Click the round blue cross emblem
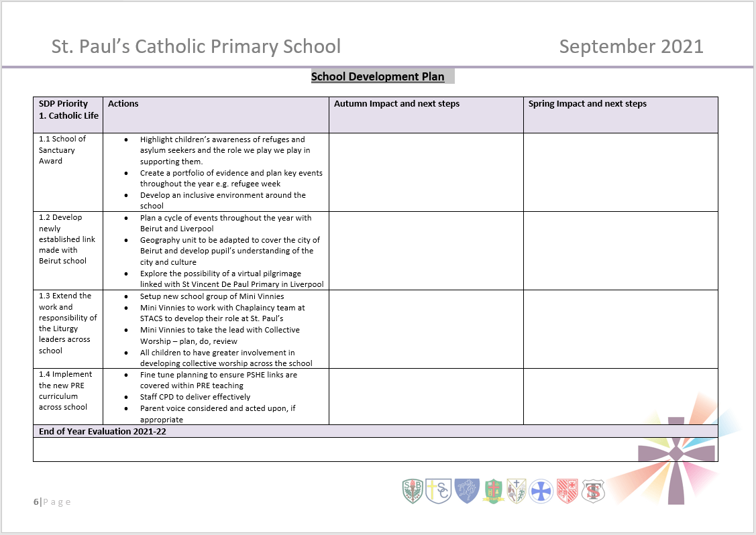 (541, 491)
